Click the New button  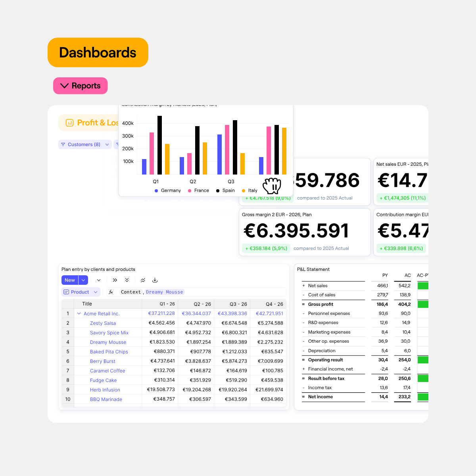70,280
